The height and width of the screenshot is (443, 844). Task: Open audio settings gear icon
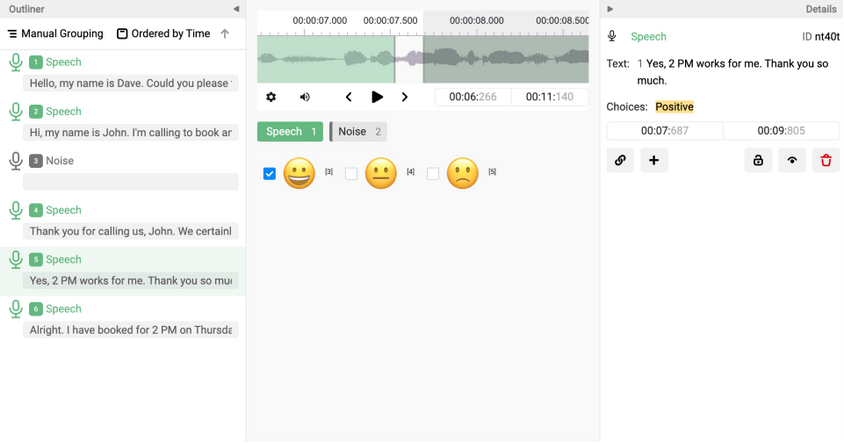click(271, 97)
